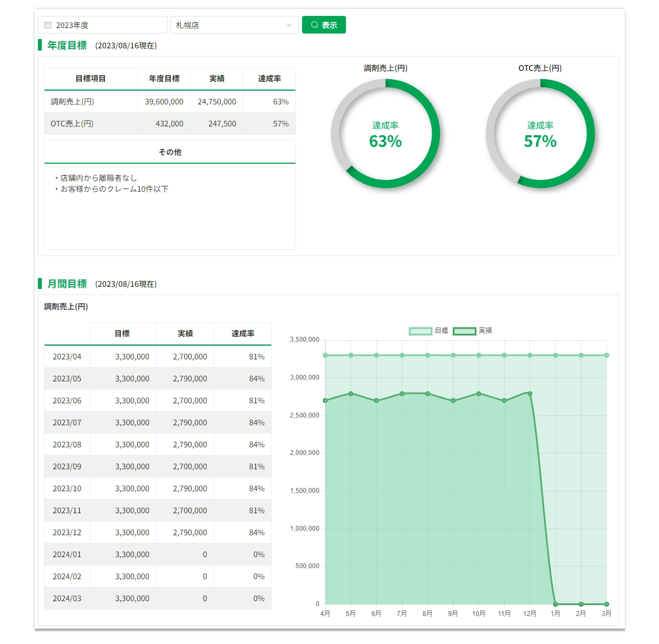Click the その他 section header
This screenshot has width=659, height=644.
[170, 152]
